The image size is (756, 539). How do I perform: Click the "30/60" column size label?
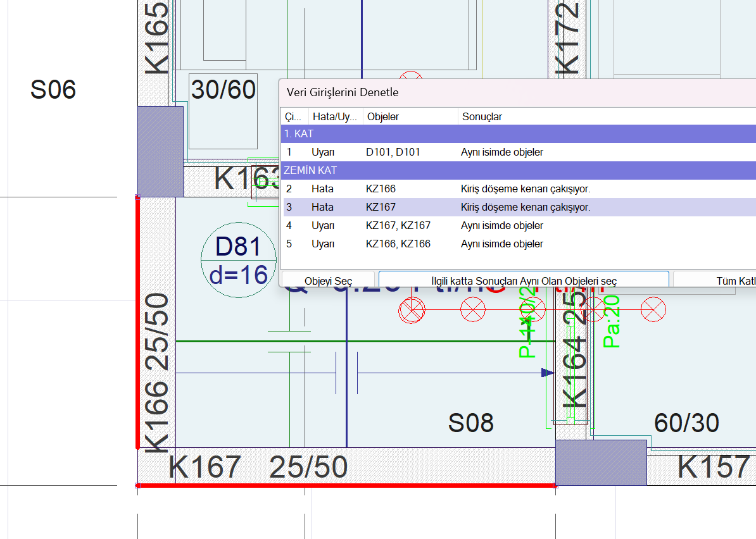pyautogui.click(x=224, y=90)
